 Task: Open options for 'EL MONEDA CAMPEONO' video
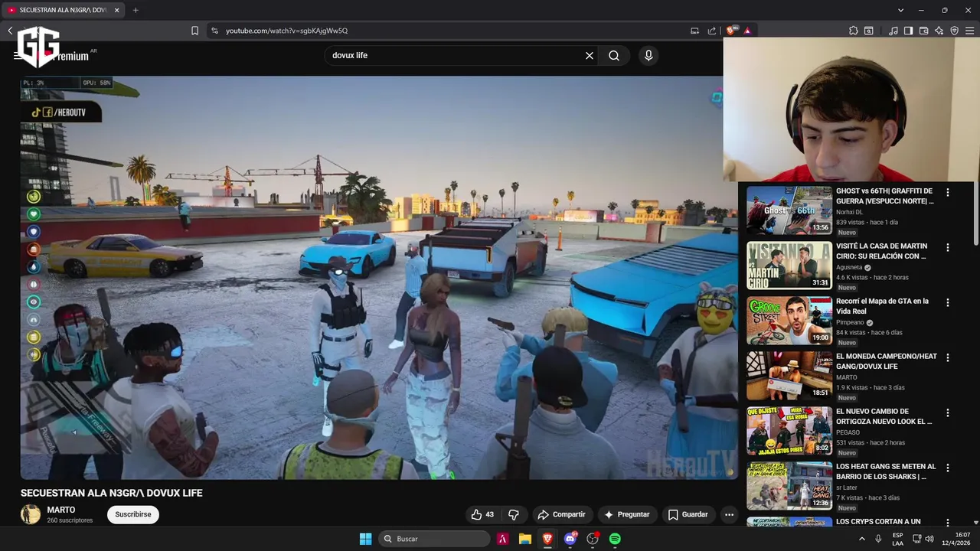(x=948, y=358)
